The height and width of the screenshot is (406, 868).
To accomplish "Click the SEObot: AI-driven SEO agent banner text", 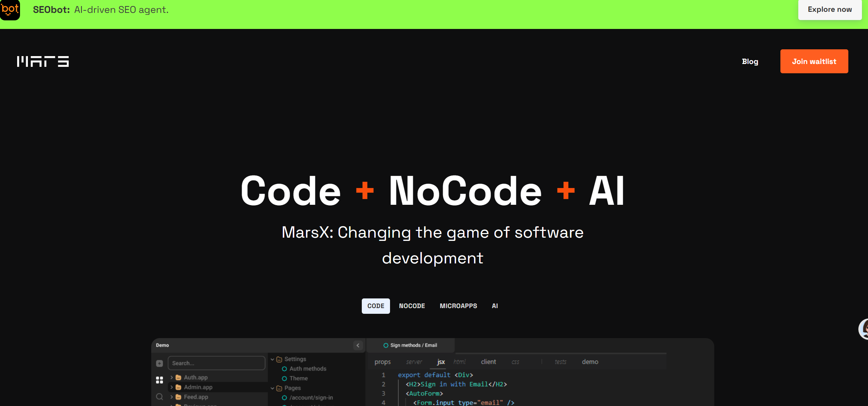I will [x=101, y=10].
